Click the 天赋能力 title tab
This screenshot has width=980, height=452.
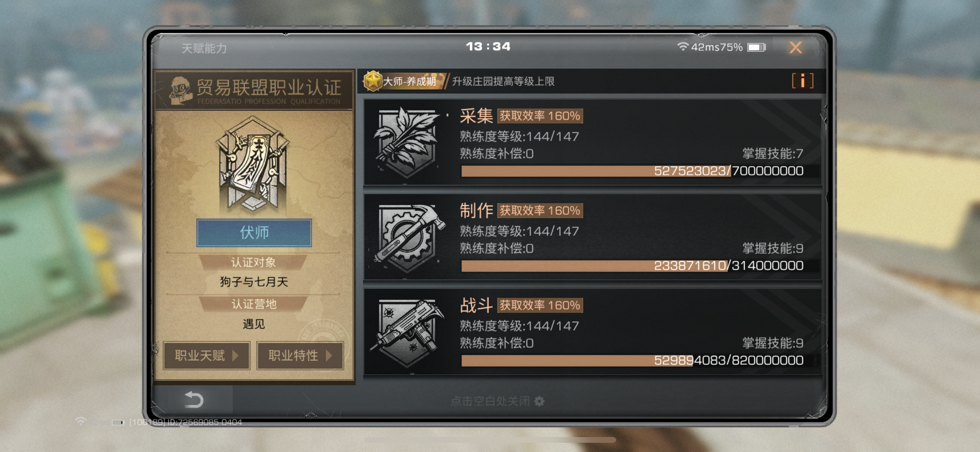pyautogui.click(x=204, y=48)
